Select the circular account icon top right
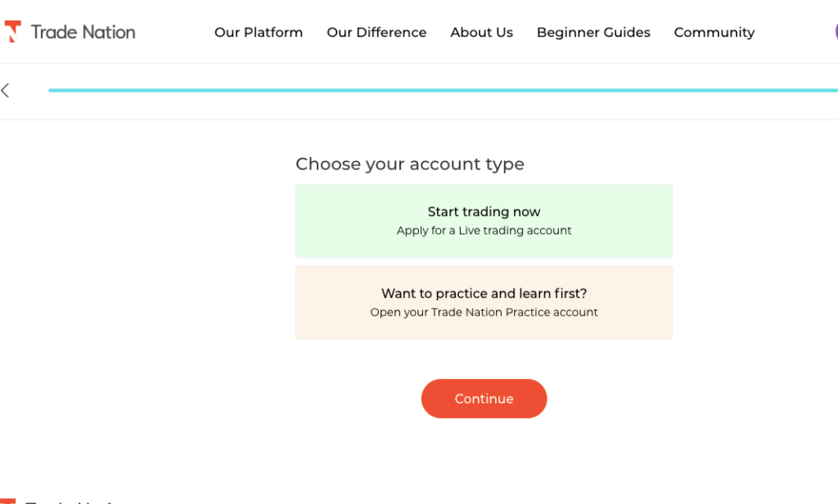 [835, 31]
